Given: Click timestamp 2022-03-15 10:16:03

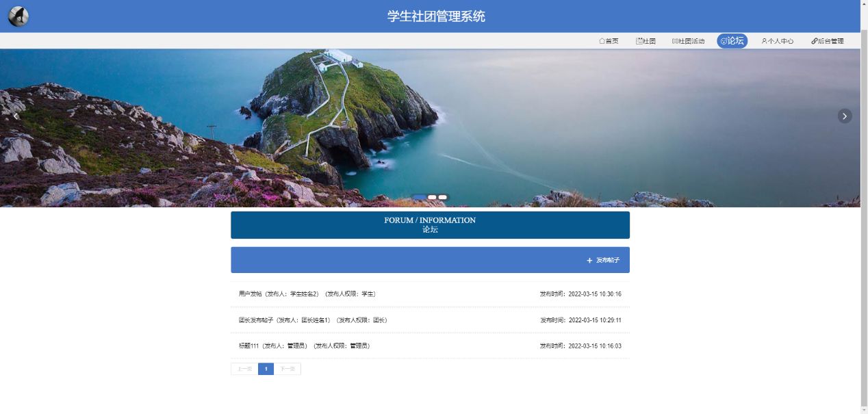Looking at the screenshot, I should [x=595, y=346].
